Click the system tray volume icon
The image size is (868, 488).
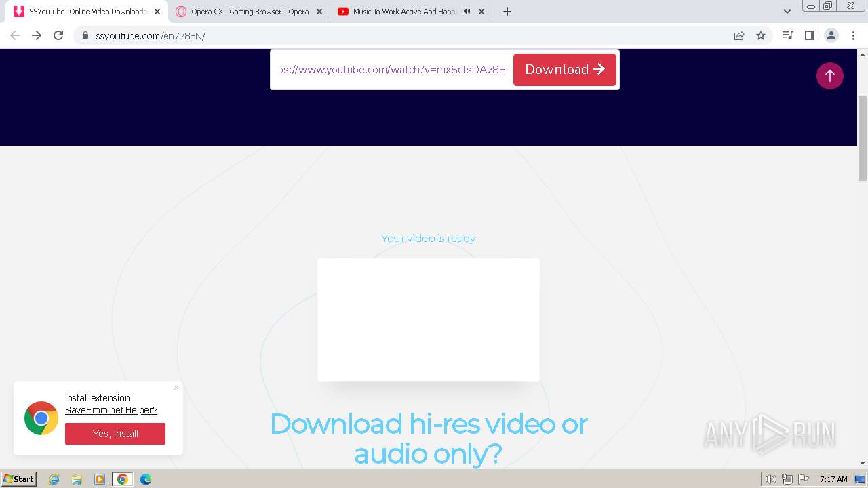tap(771, 479)
